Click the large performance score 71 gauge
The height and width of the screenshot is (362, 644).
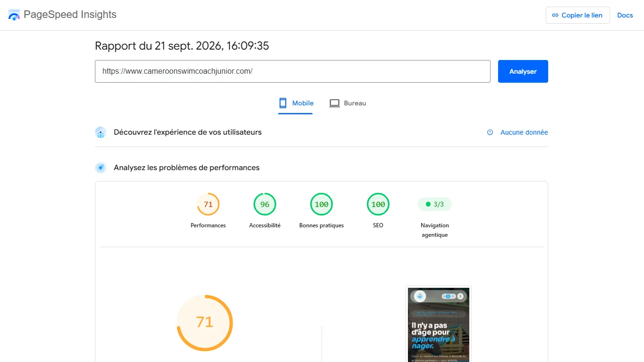204,323
